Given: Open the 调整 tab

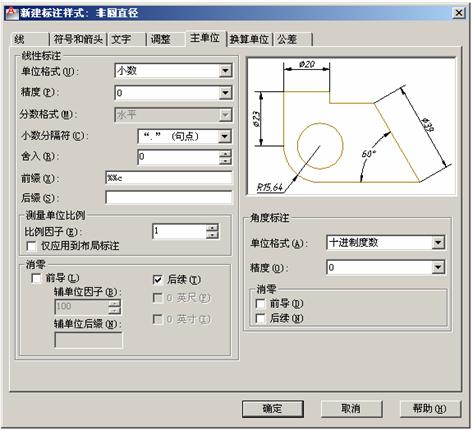Looking at the screenshot, I should 166,39.
